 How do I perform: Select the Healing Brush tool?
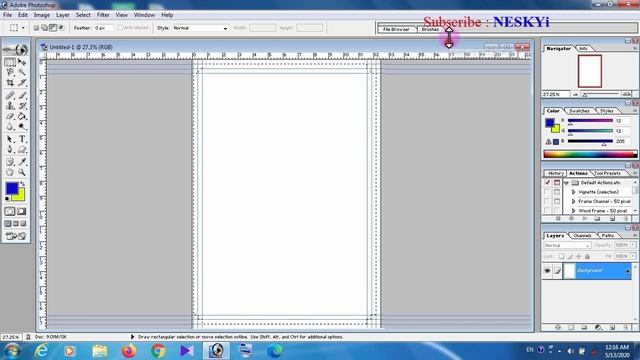pos(10,96)
